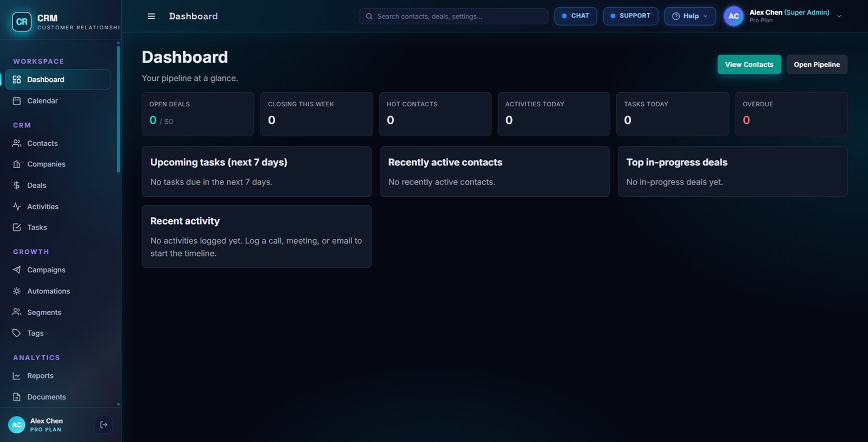Click the Tags label icon
Image resolution: width=868 pixels, height=442 pixels.
(x=17, y=334)
